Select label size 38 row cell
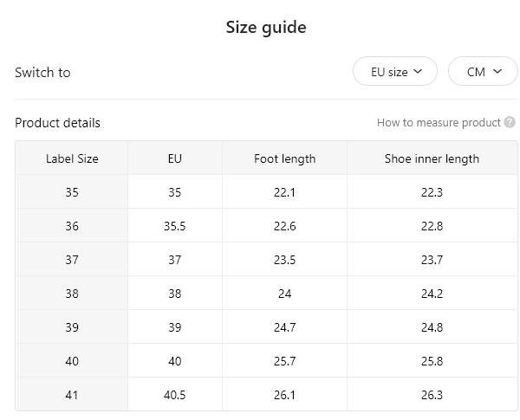The image size is (520, 420). click(72, 294)
